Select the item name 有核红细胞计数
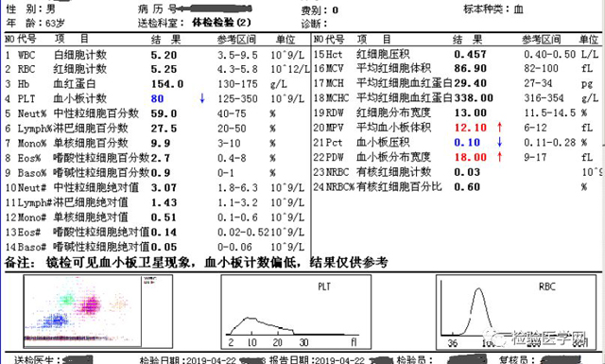 [x=393, y=172]
